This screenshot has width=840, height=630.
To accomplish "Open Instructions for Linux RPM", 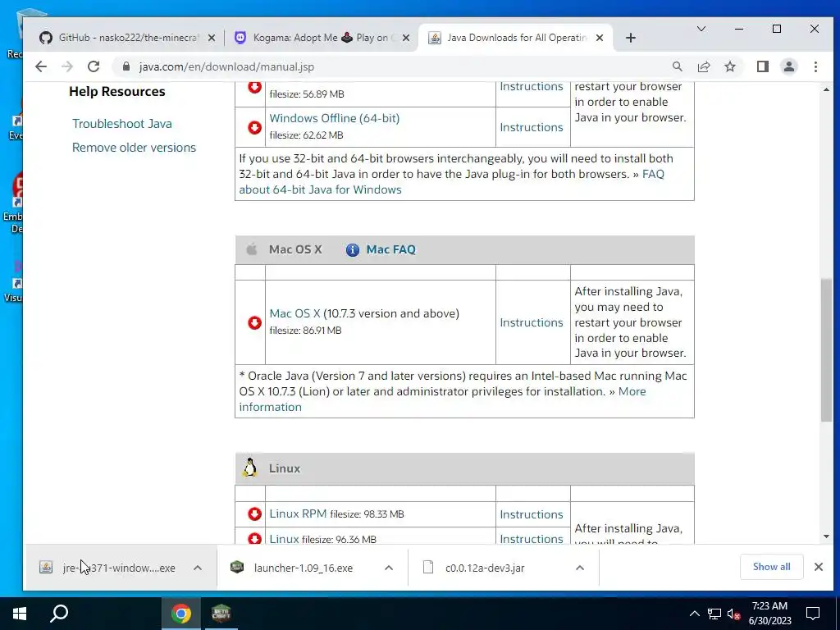I will click(532, 514).
